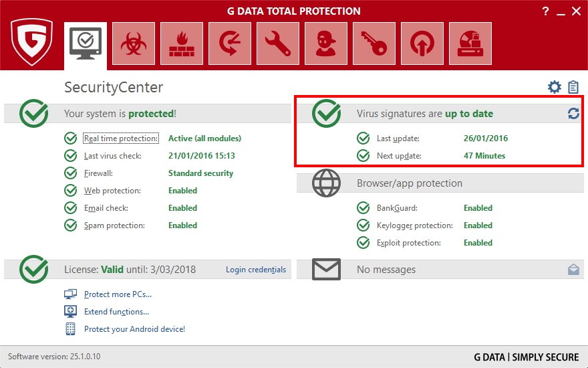The width and height of the screenshot is (588, 368).
Task: Click the system protected checkmark icon
Action: 34,113
